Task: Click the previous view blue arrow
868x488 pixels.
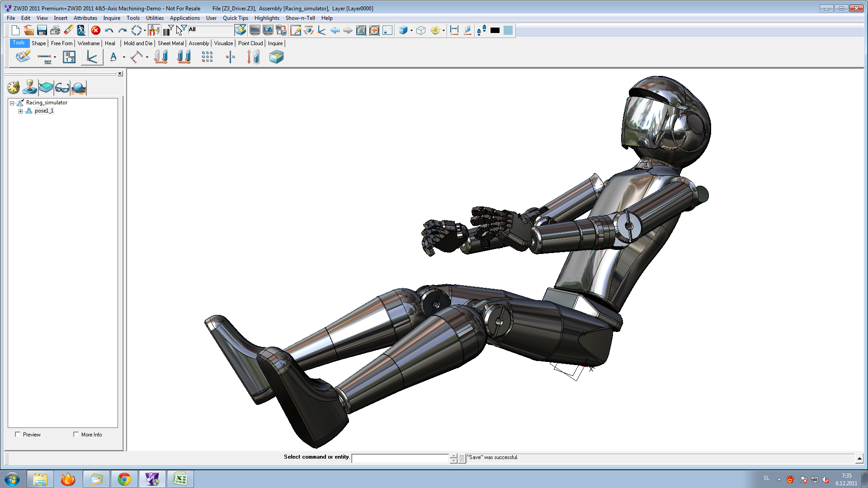Action: 335,30
